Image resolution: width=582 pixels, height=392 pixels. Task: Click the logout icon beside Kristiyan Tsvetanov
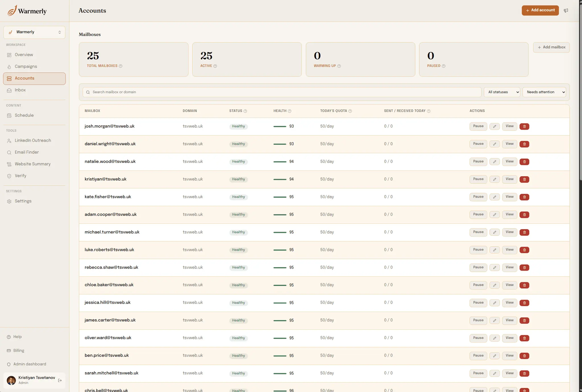pyautogui.click(x=60, y=380)
